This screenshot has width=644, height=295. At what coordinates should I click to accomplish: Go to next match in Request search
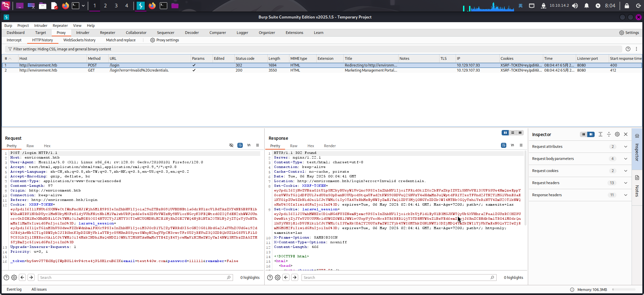(31, 278)
